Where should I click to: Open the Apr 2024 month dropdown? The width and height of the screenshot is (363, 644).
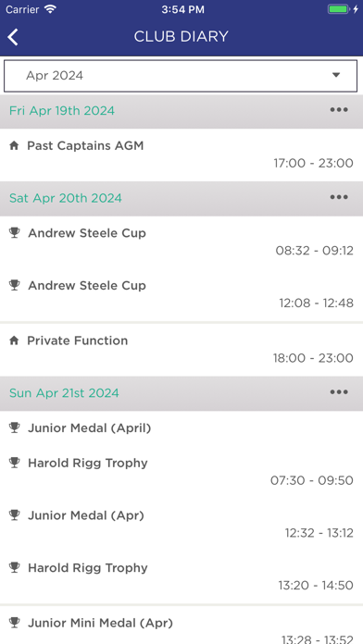[181, 76]
